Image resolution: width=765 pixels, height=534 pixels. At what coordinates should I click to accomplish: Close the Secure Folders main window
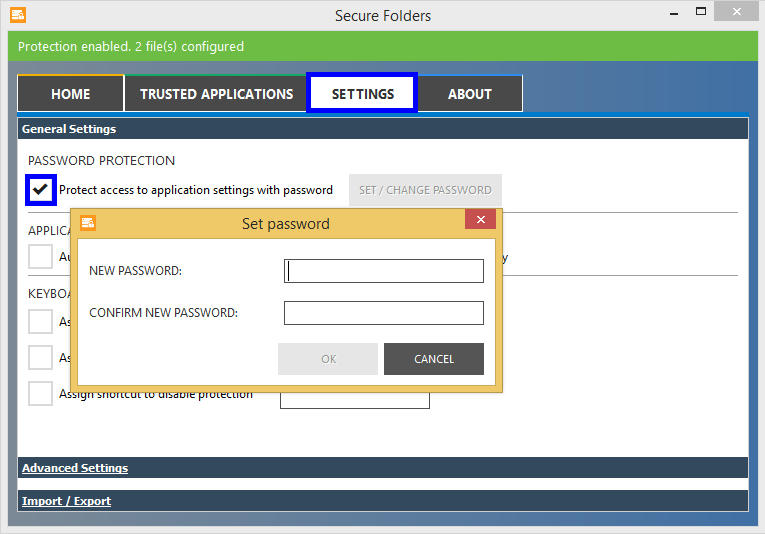point(737,11)
